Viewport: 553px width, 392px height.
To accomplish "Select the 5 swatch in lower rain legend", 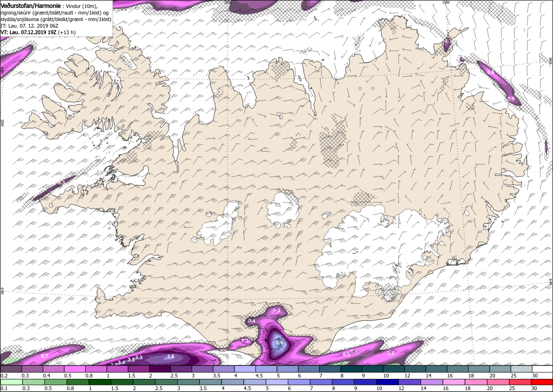I will 277,382.
